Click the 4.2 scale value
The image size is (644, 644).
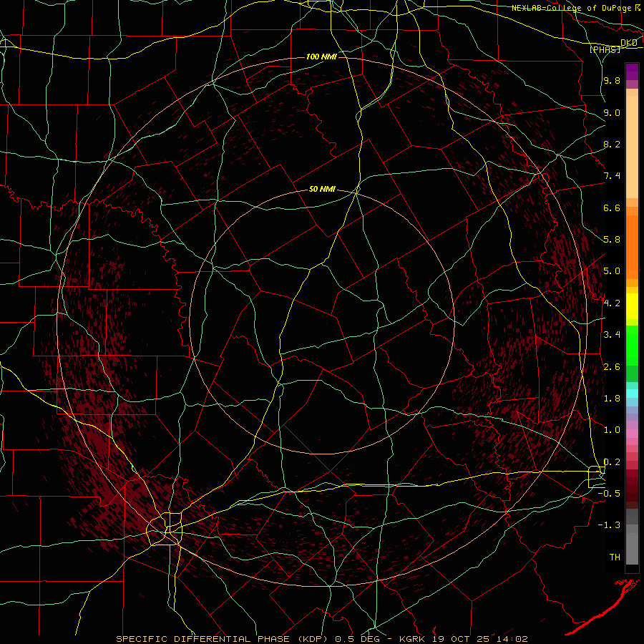(x=612, y=303)
